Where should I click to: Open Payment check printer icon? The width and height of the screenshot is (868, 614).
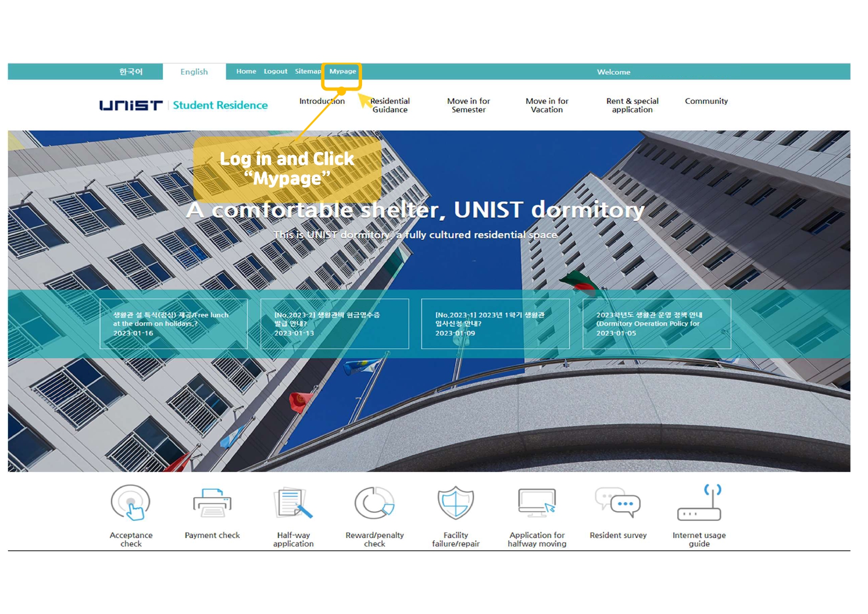coord(212,503)
